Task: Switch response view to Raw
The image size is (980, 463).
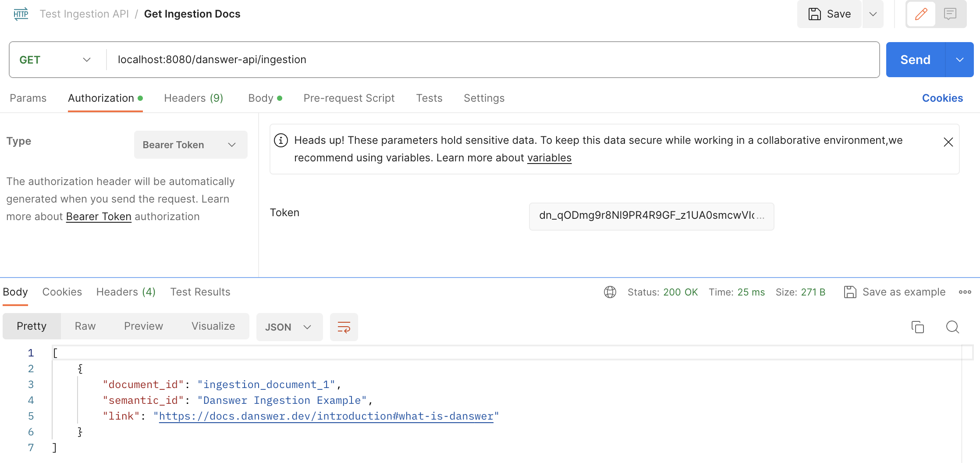Action: coord(85,326)
